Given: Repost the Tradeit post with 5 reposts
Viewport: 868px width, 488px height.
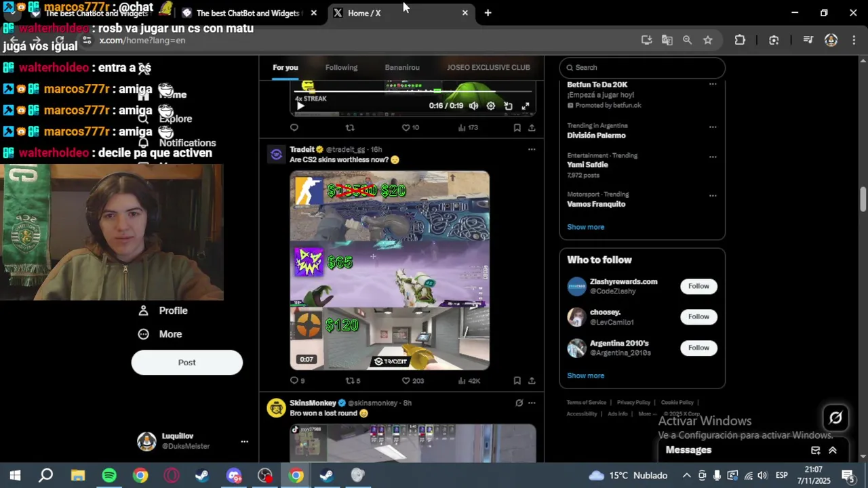Looking at the screenshot, I should (x=353, y=381).
